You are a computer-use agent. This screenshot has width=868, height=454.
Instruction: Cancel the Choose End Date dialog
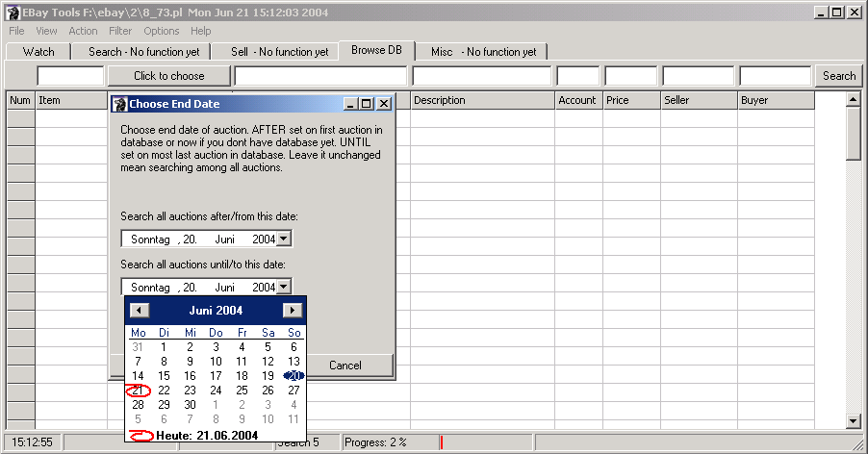345,366
